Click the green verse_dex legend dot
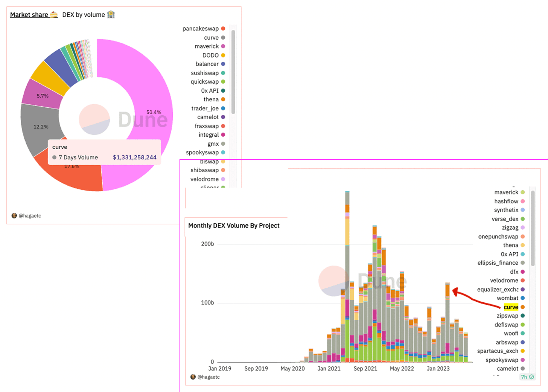The width and height of the screenshot is (548, 392). 523,219
